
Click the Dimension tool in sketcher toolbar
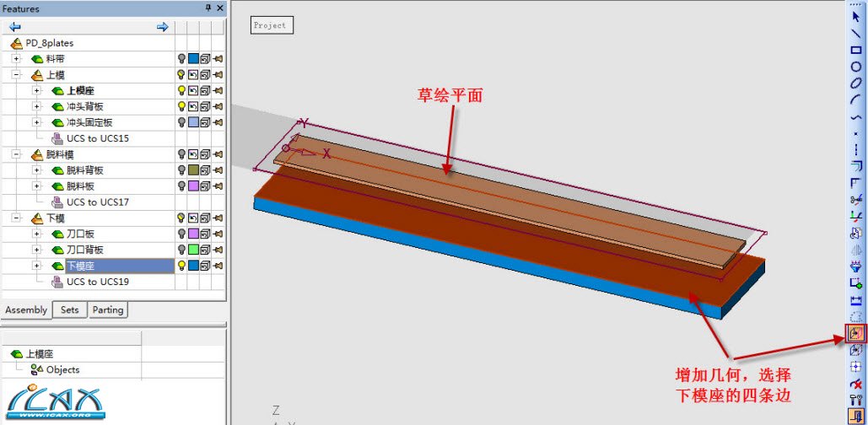coord(856,300)
